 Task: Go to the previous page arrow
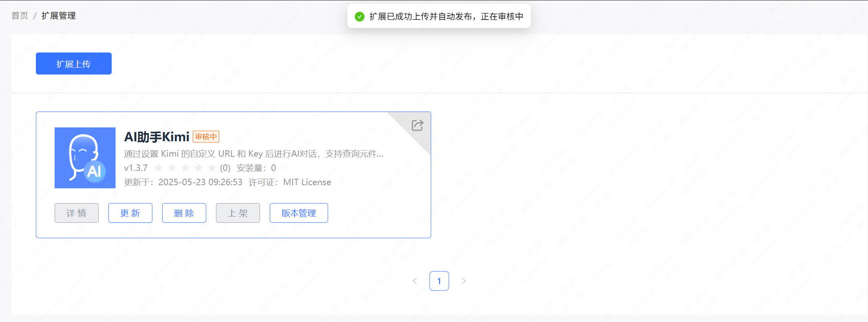pyautogui.click(x=415, y=281)
